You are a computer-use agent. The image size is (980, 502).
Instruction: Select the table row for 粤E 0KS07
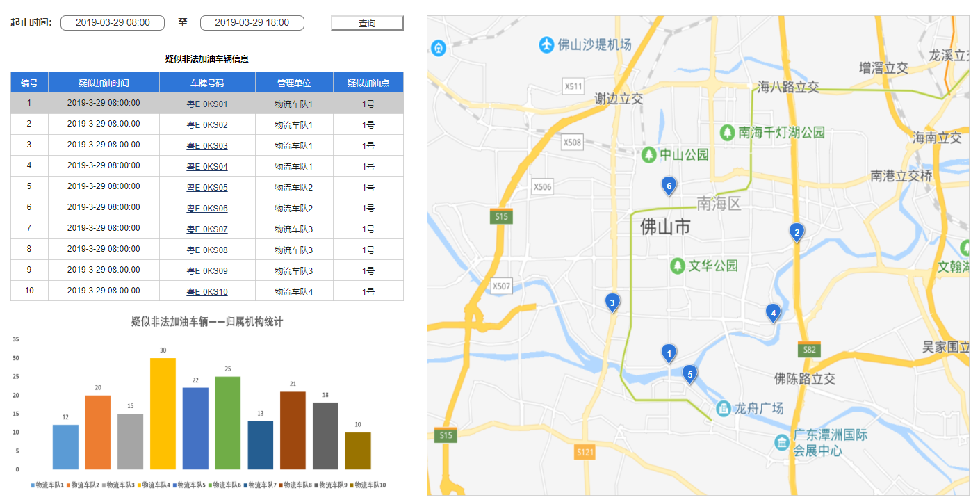(x=206, y=228)
